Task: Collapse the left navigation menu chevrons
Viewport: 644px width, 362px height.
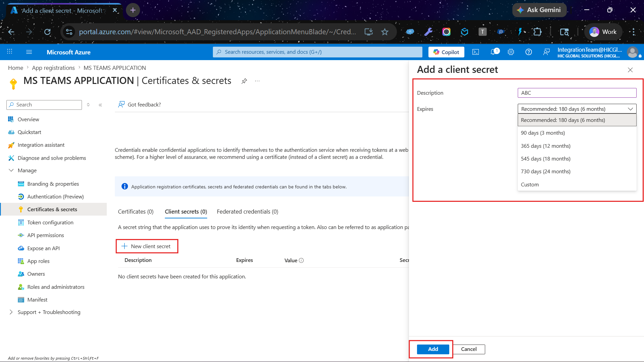Action: tap(100, 105)
